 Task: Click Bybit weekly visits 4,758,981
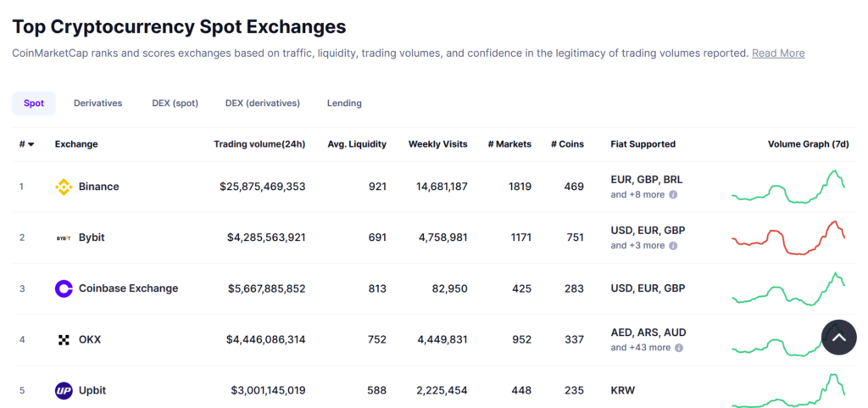coord(444,238)
